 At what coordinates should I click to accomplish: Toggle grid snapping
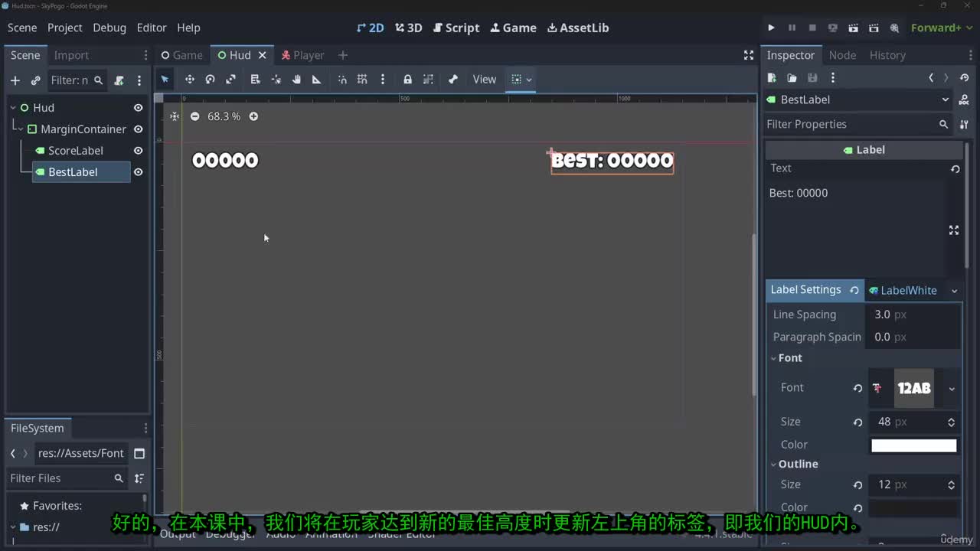pos(362,80)
